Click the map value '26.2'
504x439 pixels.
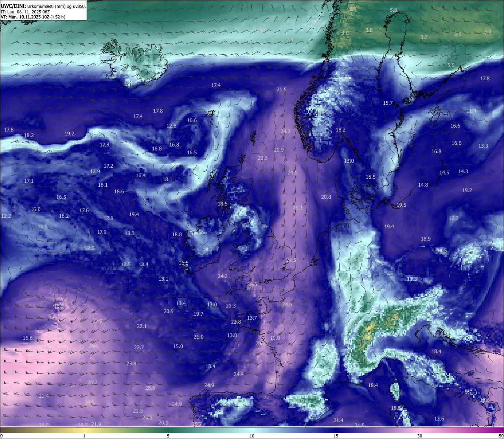tap(92, 383)
